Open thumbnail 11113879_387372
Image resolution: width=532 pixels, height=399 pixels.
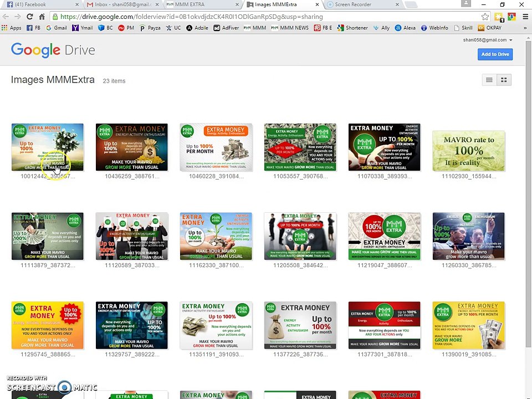pyautogui.click(x=48, y=236)
